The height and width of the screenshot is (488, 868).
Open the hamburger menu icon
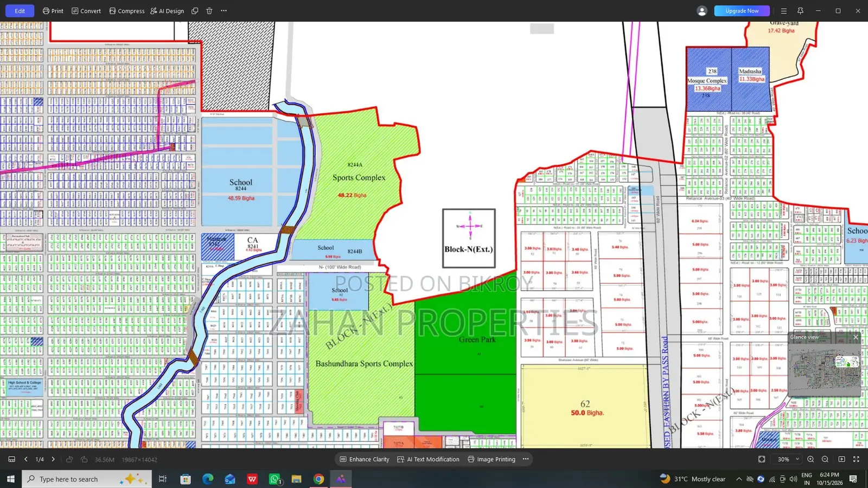[x=783, y=11]
